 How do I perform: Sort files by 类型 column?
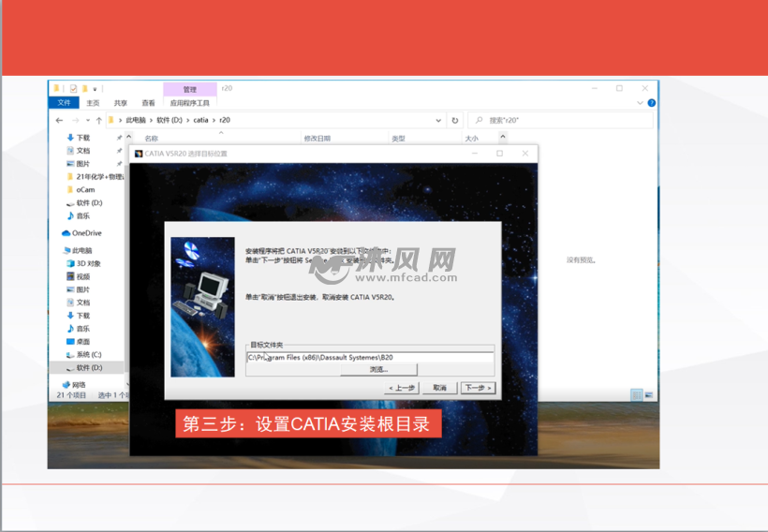coord(398,139)
